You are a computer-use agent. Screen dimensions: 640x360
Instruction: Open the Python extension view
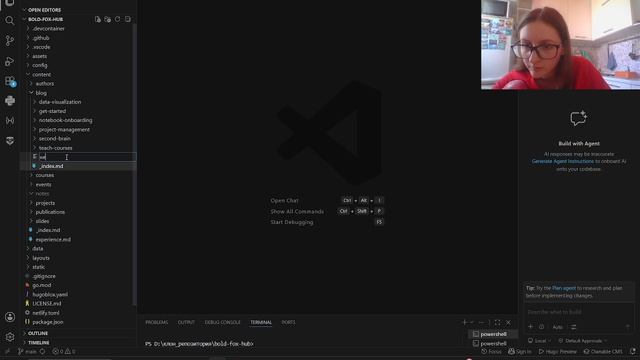tap(10, 100)
